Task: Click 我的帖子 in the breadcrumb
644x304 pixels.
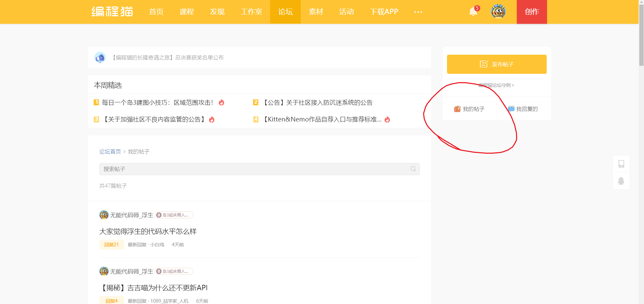Action: point(139,152)
